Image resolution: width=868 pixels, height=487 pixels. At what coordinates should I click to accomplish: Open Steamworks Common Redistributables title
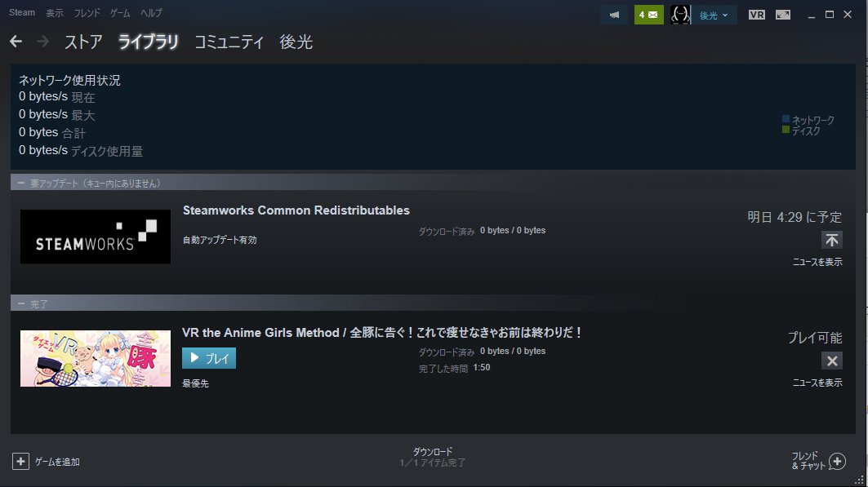[x=296, y=210]
